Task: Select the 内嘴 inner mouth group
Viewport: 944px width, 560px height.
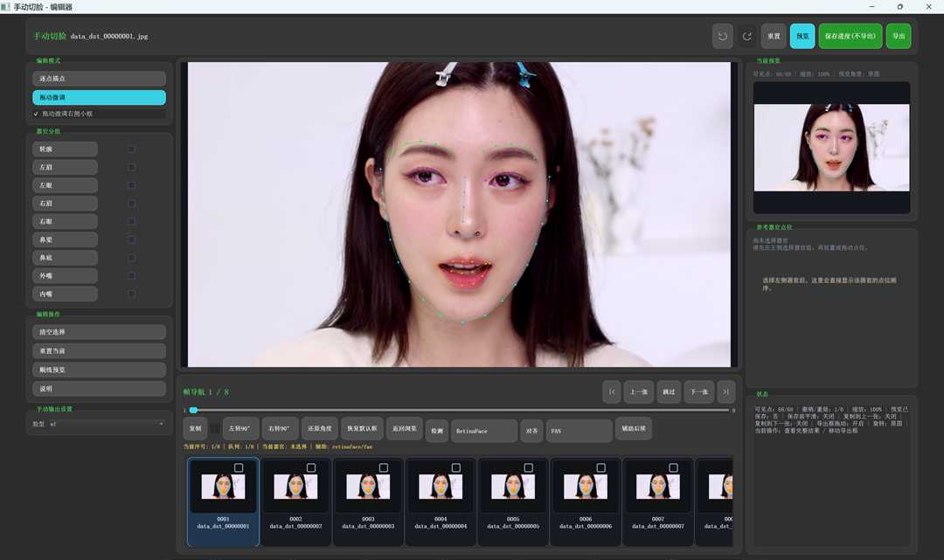Action: tap(65, 294)
